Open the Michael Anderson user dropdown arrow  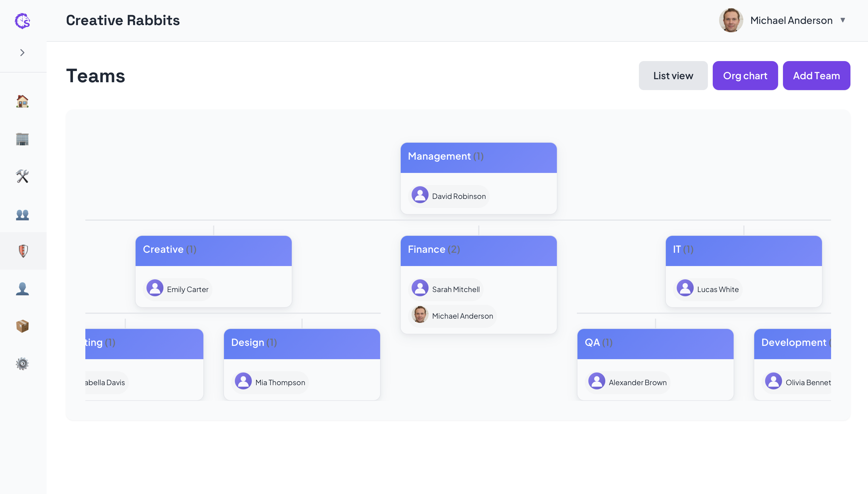pos(843,20)
